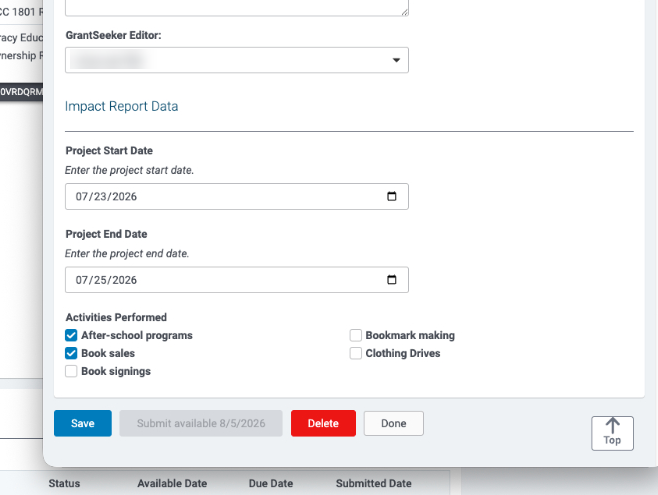658x495 pixels.
Task: Click the Top arrow icon
Action: [612, 426]
